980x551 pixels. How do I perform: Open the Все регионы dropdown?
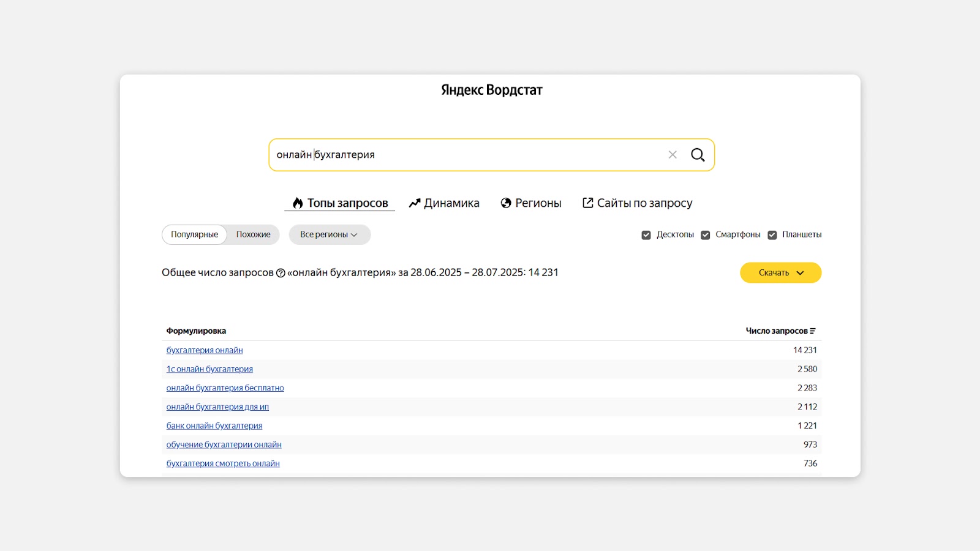[x=330, y=234]
